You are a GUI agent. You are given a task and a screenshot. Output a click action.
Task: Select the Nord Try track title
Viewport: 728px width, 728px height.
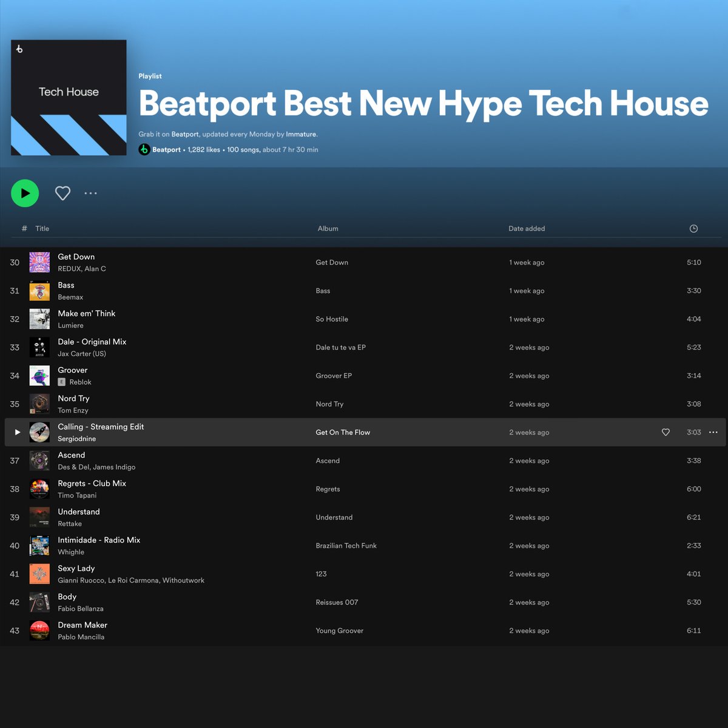pos(73,399)
